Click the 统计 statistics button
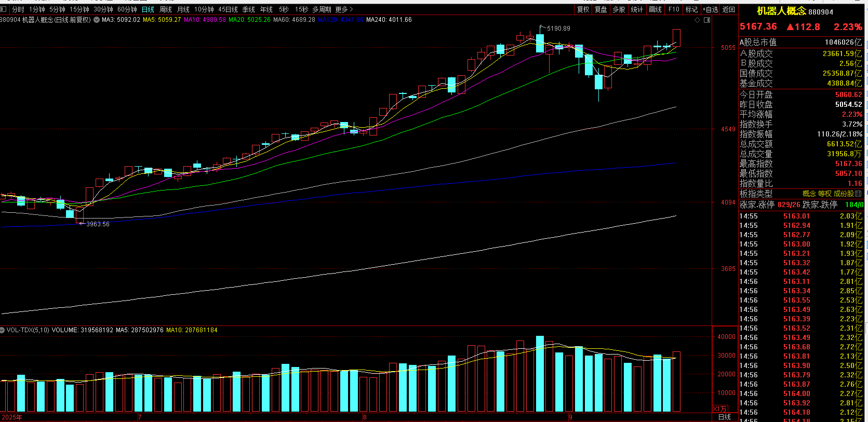This screenshot has height=422, width=868. [x=637, y=9]
